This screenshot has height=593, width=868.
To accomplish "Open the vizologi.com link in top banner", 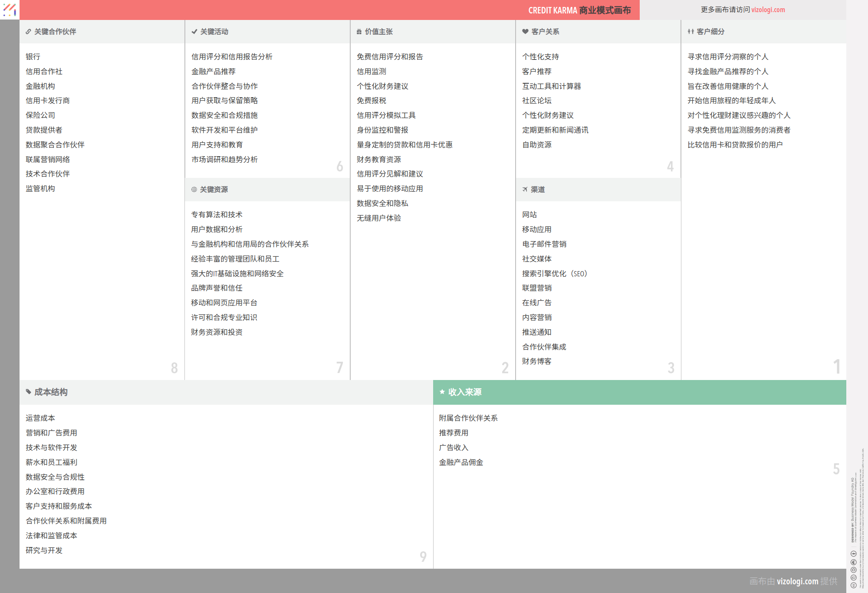I will [x=768, y=10].
